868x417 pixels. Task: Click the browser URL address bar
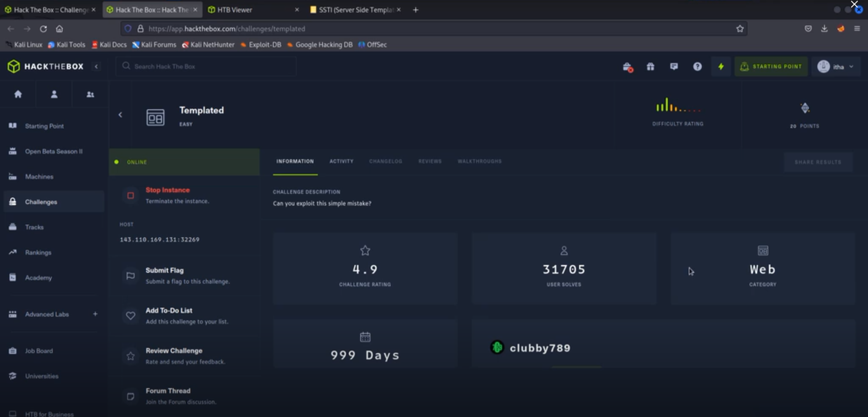click(434, 28)
